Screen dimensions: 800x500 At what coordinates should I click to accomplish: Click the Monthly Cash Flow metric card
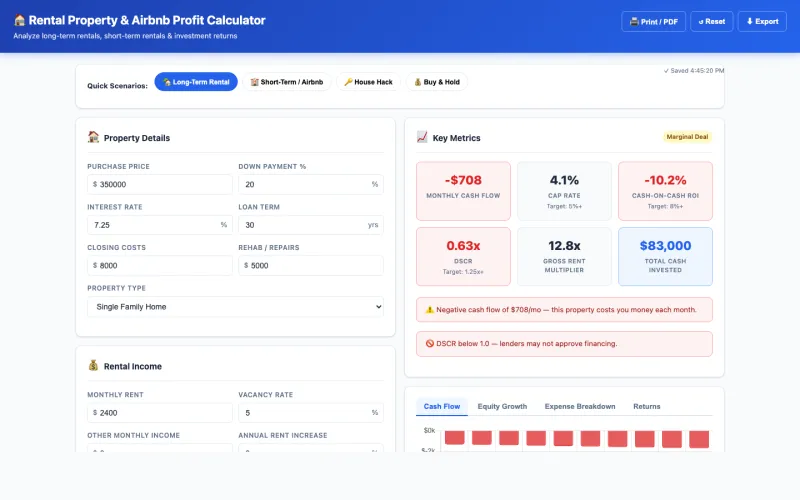463,190
